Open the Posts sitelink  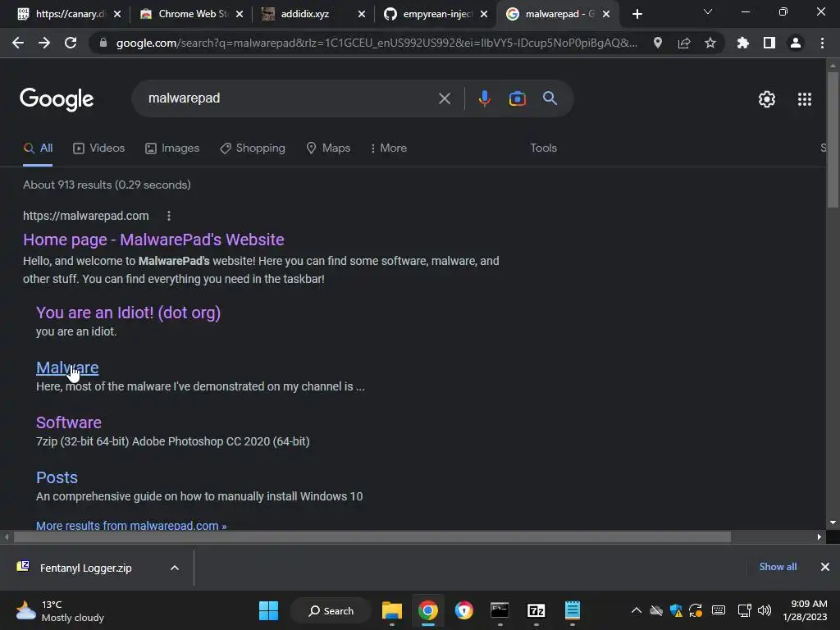(57, 477)
